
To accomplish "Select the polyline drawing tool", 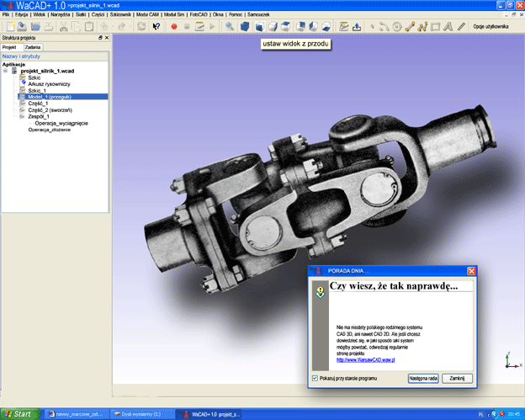I will [422, 26].
